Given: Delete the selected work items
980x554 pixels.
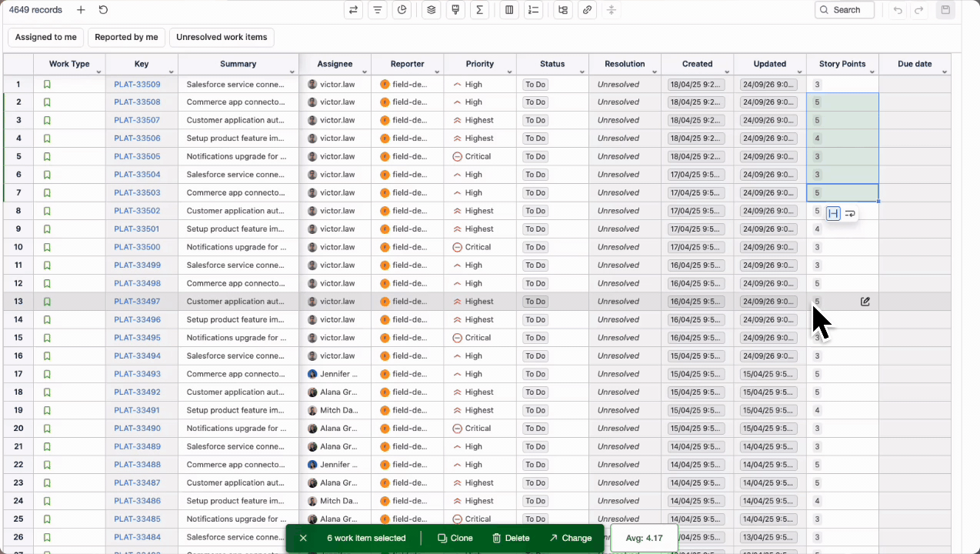Looking at the screenshot, I should point(511,538).
